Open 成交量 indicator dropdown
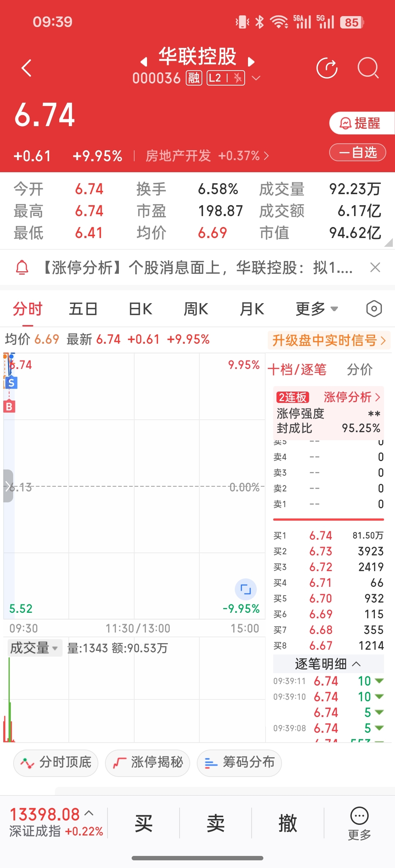Viewport: 395px width, 868px height. 34,648
